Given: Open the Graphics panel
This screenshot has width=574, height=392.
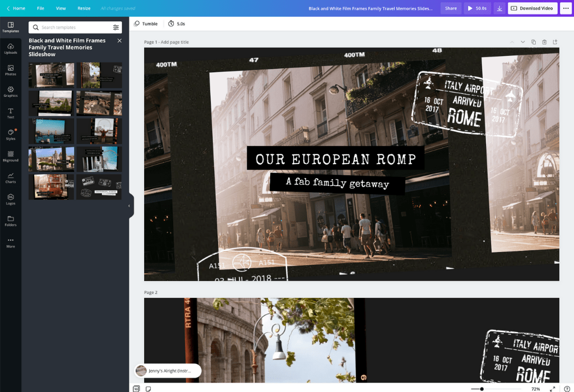Looking at the screenshot, I should click(x=11, y=91).
